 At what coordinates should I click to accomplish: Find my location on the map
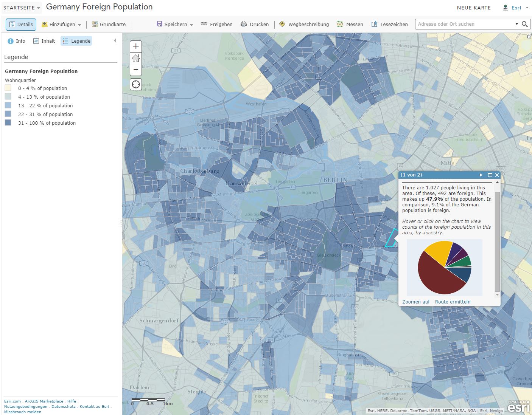[x=136, y=84]
